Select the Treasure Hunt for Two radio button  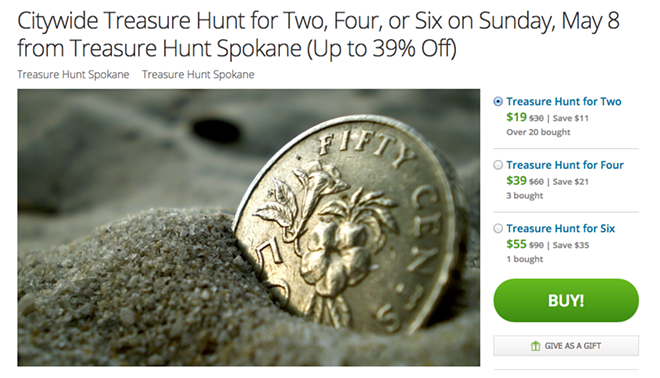point(498,101)
